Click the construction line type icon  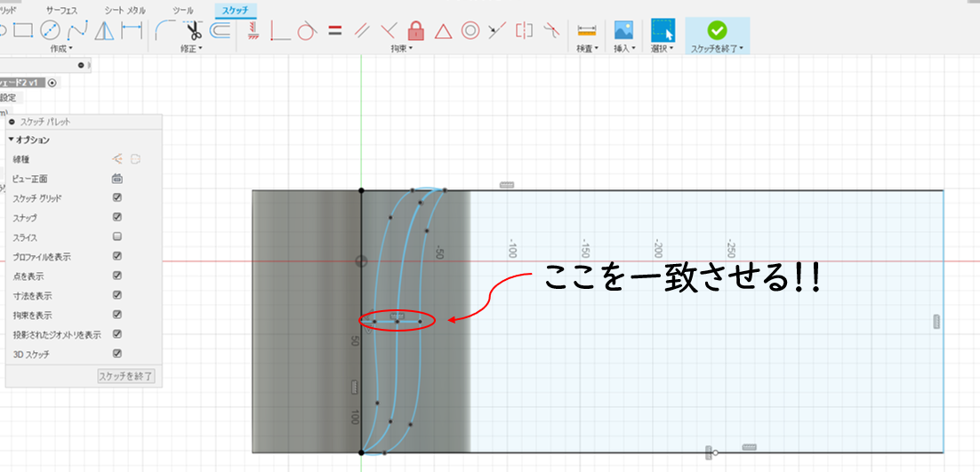coord(116,158)
